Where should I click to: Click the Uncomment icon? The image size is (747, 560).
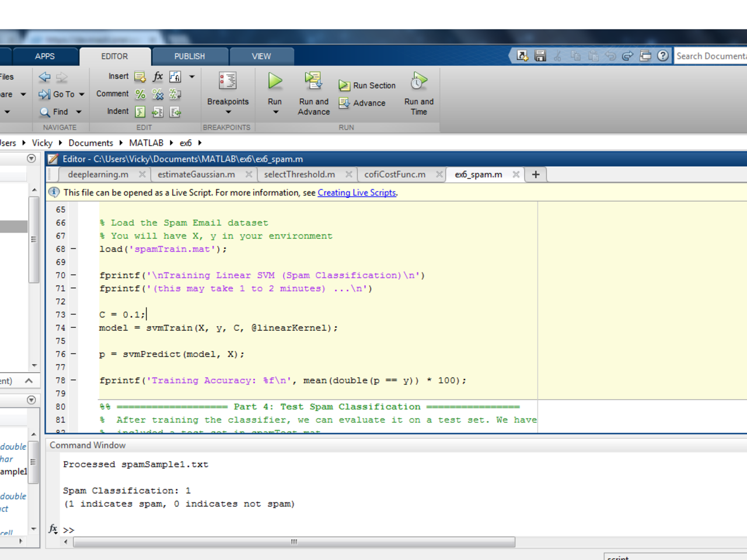tap(158, 94)
